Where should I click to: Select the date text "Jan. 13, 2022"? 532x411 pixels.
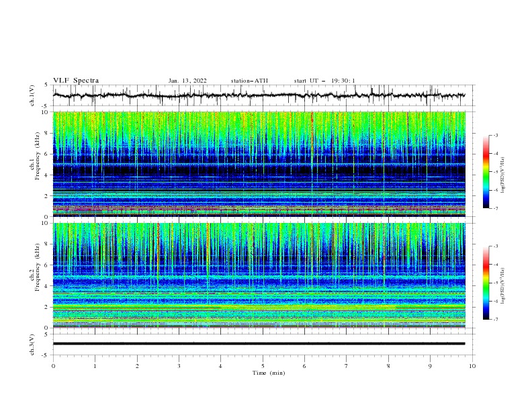click(187, 81)
